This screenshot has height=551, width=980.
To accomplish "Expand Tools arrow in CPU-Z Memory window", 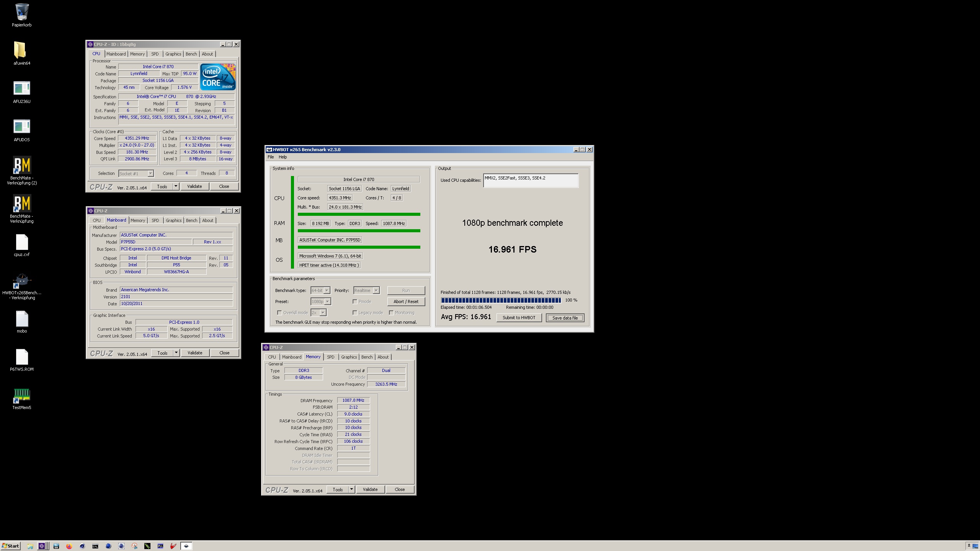I will (351, 489).
